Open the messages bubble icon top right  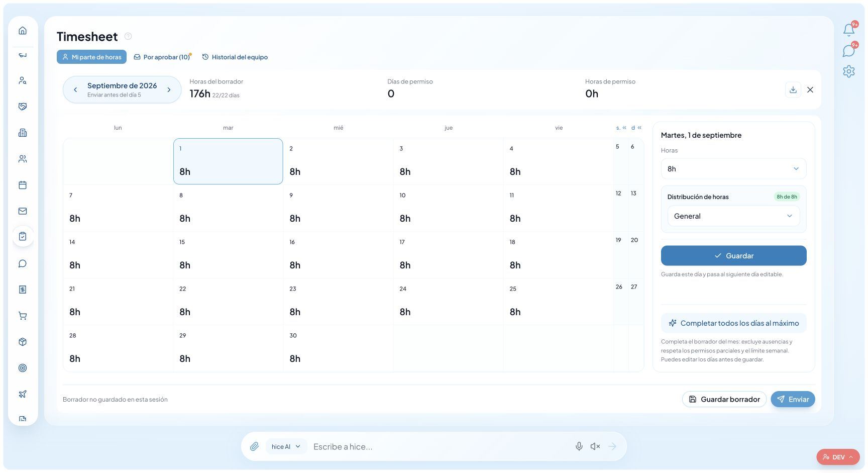(849, 51)
